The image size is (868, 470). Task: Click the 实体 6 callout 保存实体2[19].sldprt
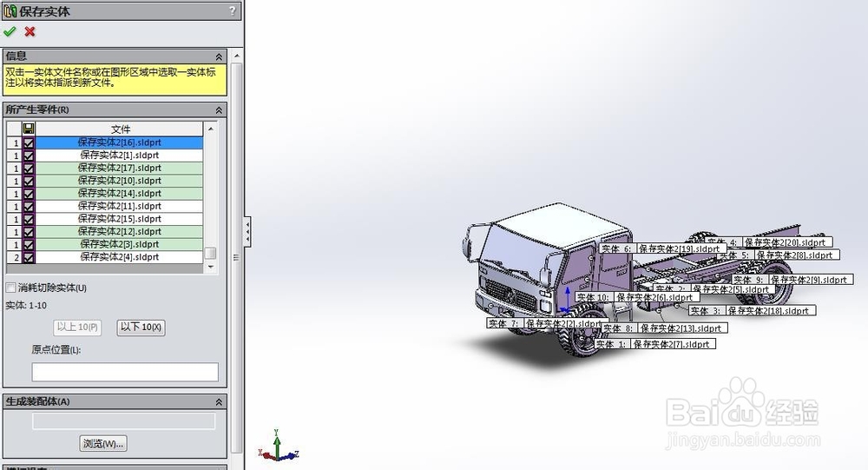click(x=662, y=248)
